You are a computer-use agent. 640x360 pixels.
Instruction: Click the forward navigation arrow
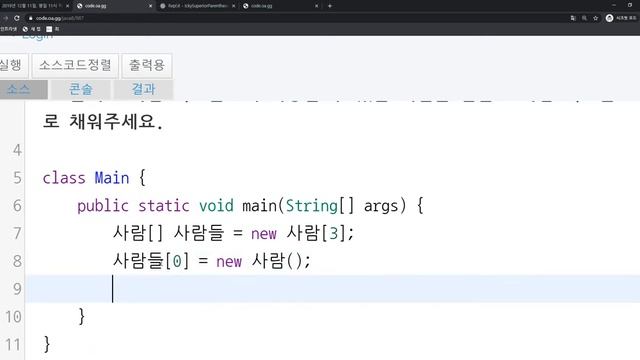click(5, 18)
